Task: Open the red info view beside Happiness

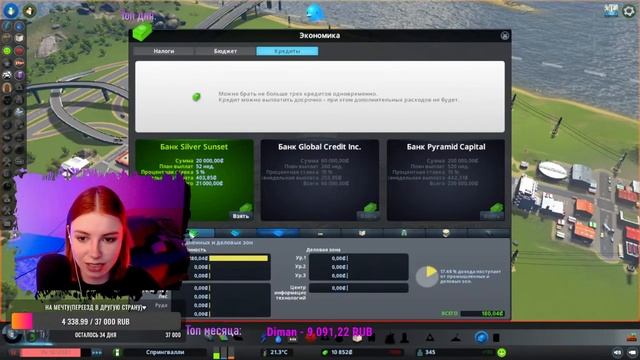Action: (19, 51)
